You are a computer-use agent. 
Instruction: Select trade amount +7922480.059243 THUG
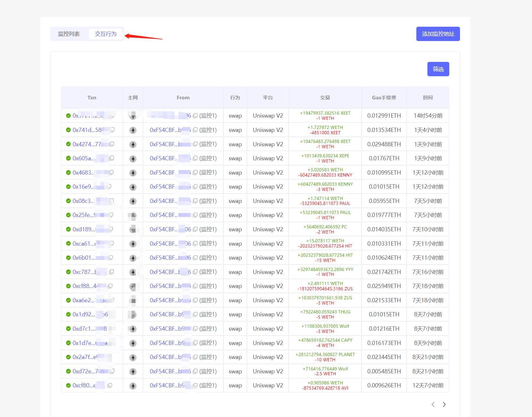[x=325, y=312]
